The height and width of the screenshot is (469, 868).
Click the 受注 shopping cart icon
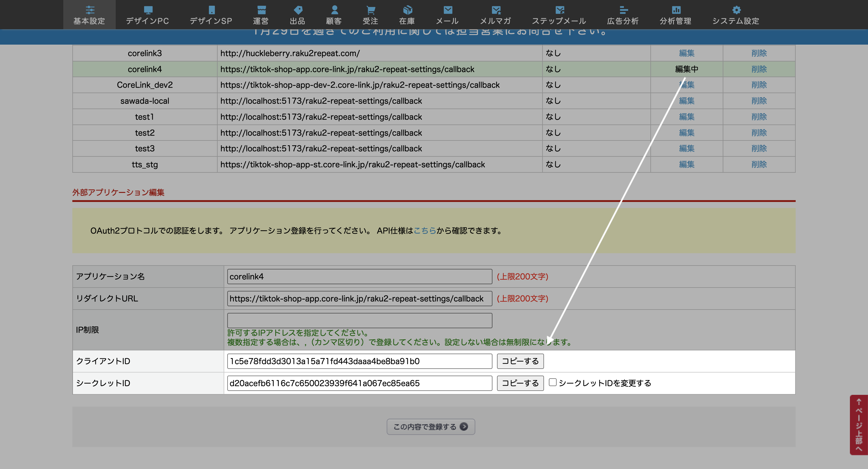[370, 10]
